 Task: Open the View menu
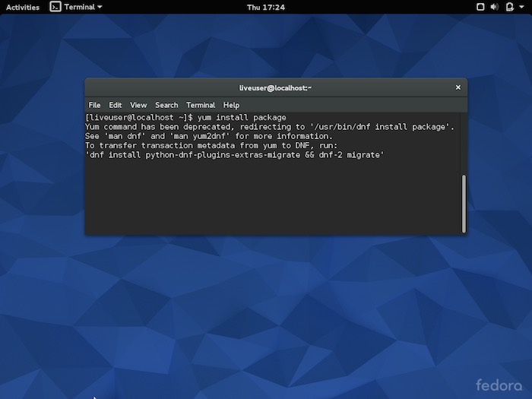click(138, 105)
